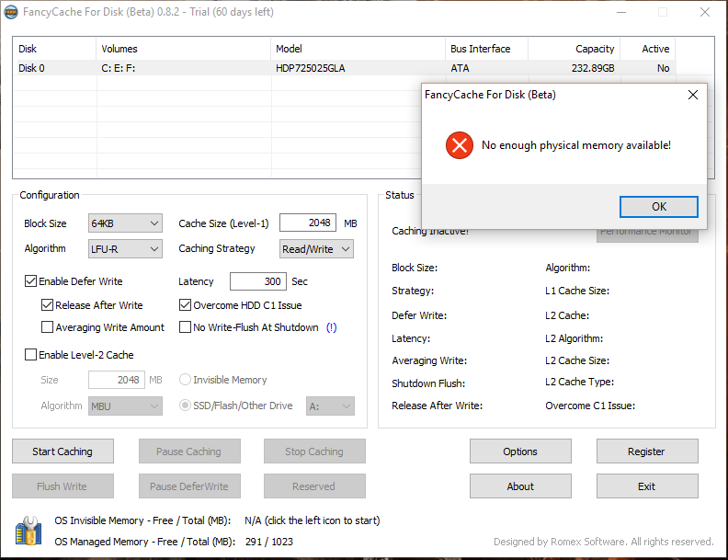The height and width of the screenshot is (560, 728).
Task: Click the "291 / 1023" managed memory value
Action: point(268,542)
